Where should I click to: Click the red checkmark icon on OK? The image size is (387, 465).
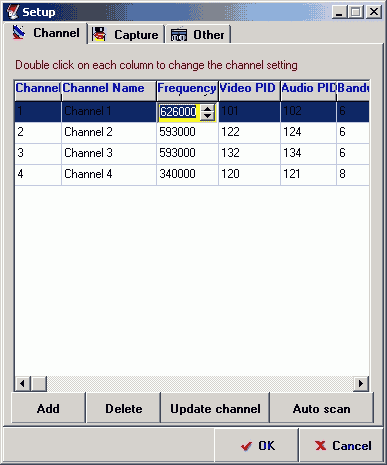click(246, 446)
